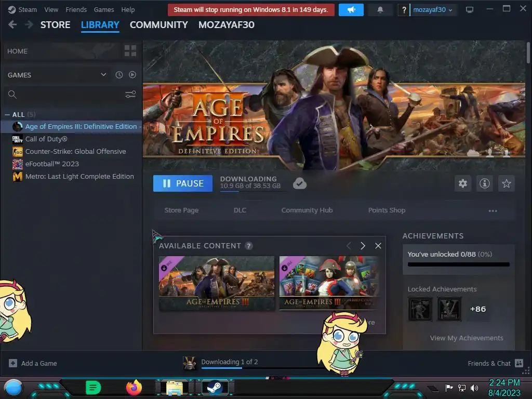This screenshot has width=532, height=399.
Task: Pause the current download
Action: [183, 183]
